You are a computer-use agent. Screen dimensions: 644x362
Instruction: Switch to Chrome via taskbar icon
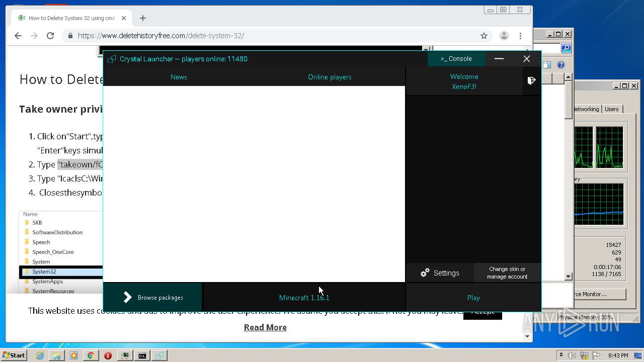91,355
